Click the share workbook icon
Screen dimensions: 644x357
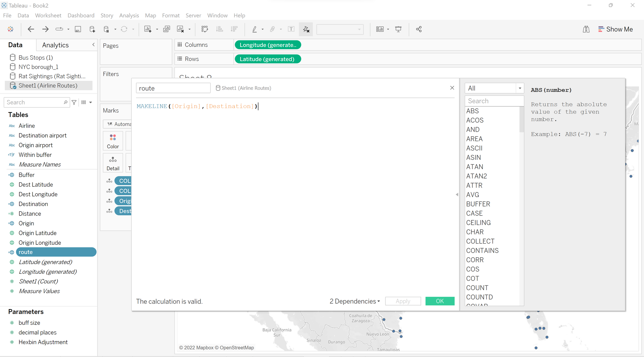pos(419,29)
